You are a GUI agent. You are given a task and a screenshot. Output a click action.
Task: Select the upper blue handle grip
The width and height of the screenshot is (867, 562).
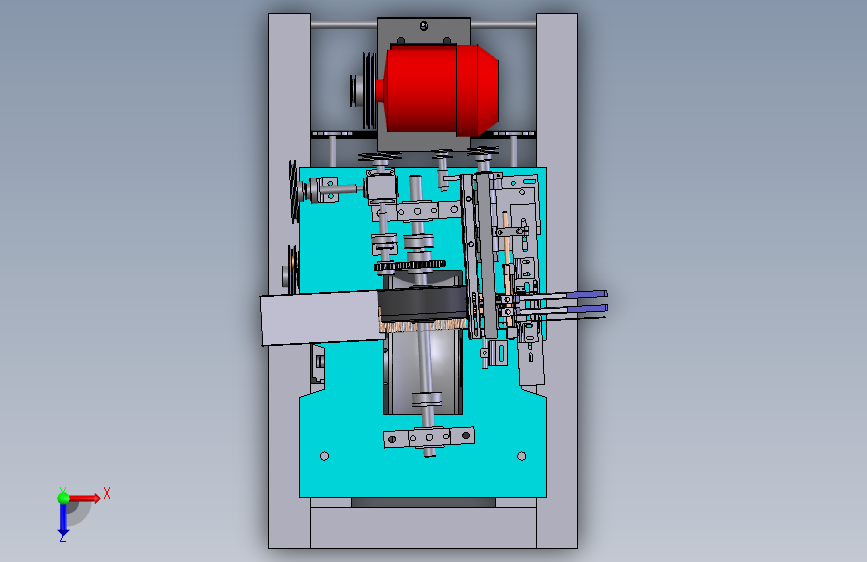[587, 295]
